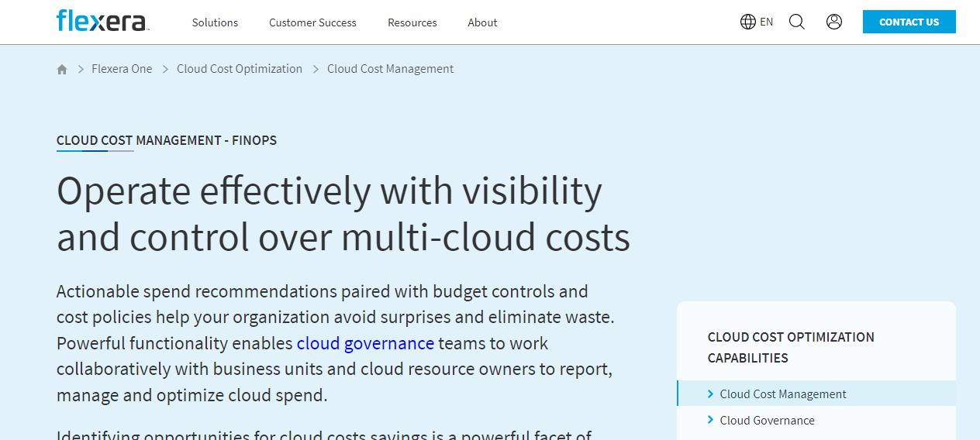Open the About menu
Screen dimensions: 980x440
click(482, 22)
